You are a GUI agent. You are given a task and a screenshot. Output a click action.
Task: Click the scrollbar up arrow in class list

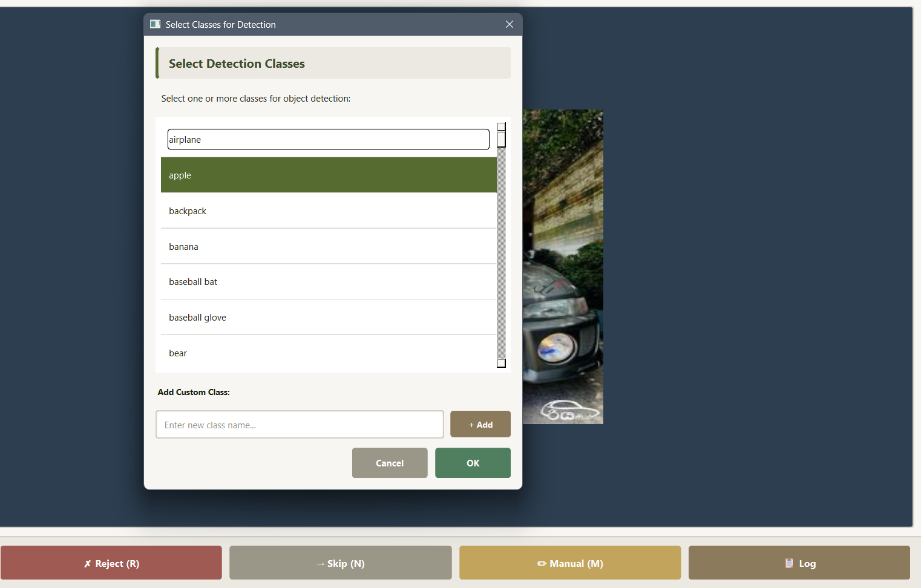501,127
